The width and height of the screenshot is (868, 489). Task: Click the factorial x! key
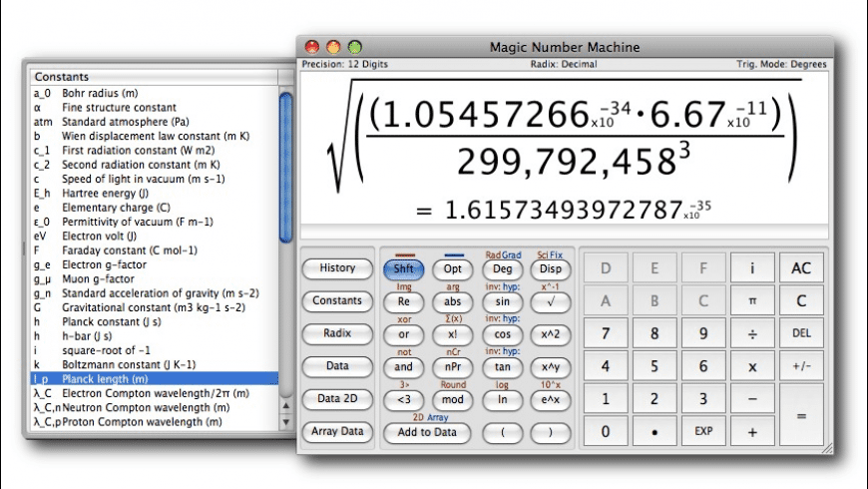point(452,334)
